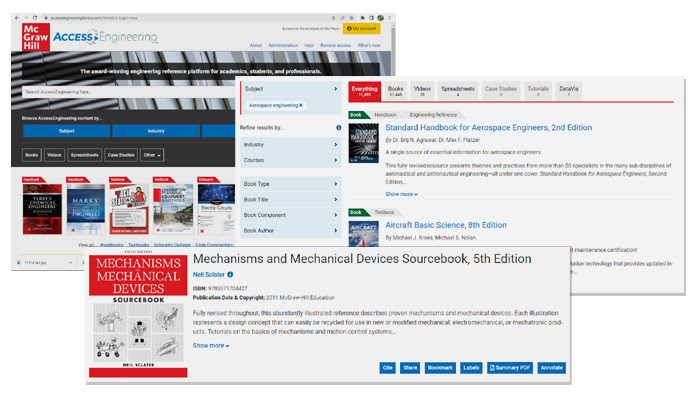View all Textbooks link
The height and width of the screenshot is (420, 700).
138,245
